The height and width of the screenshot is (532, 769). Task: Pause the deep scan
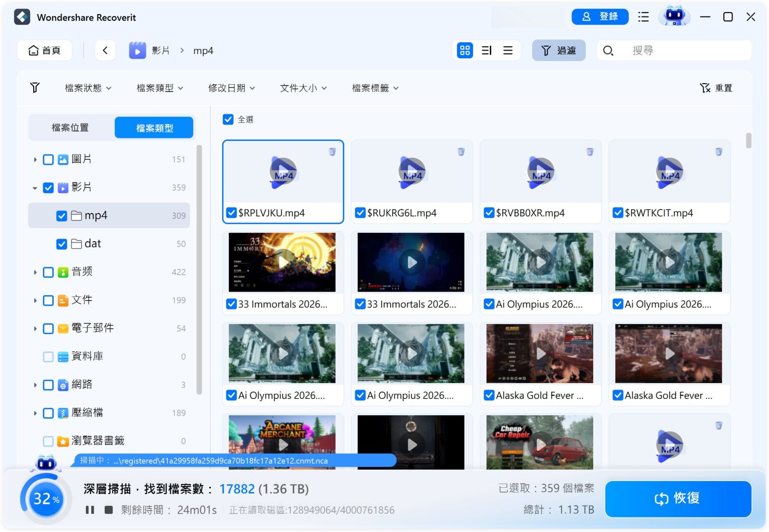pos(90,510)
